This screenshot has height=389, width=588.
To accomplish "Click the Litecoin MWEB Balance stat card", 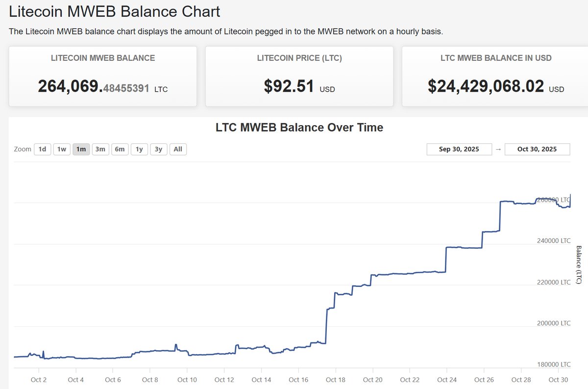I will click(x=102, y=76).
